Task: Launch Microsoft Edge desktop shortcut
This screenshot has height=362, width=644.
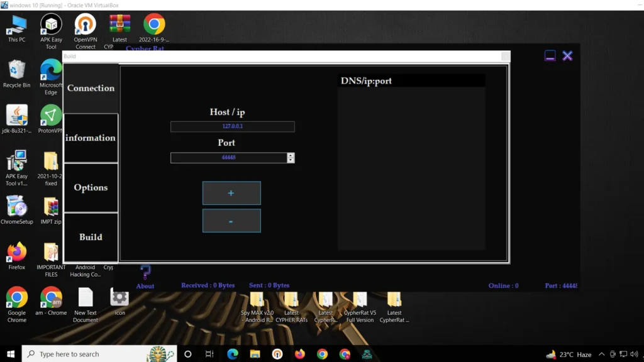Action: tap(51, 77)
